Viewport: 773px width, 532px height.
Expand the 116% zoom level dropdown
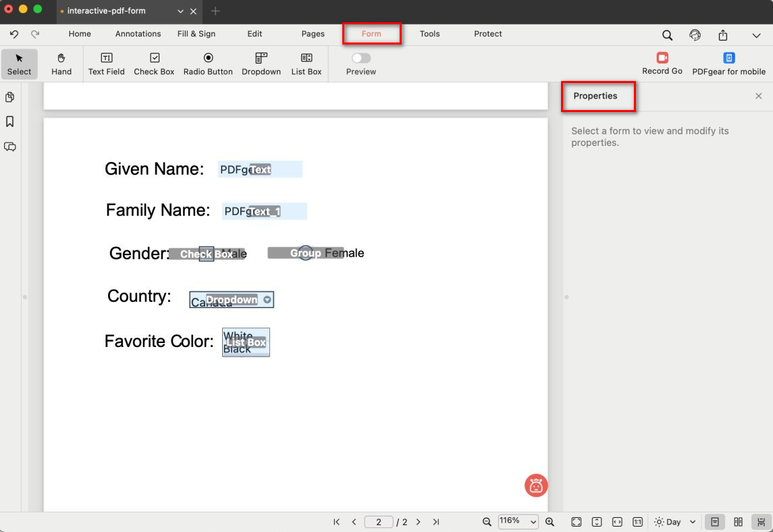(x=518, y=521)
